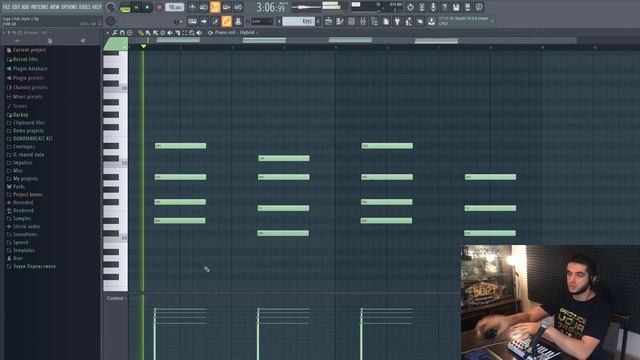Select the Slice tool in piano roll
This screenshot has width=640, height=360.
coord(177,33)
